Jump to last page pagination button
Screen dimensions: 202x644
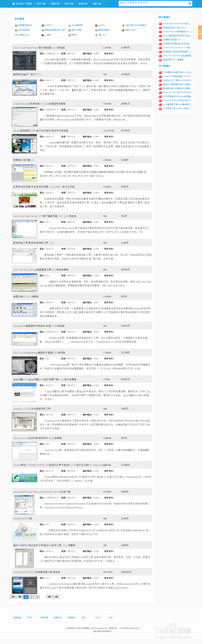click(x=56, y=597)
